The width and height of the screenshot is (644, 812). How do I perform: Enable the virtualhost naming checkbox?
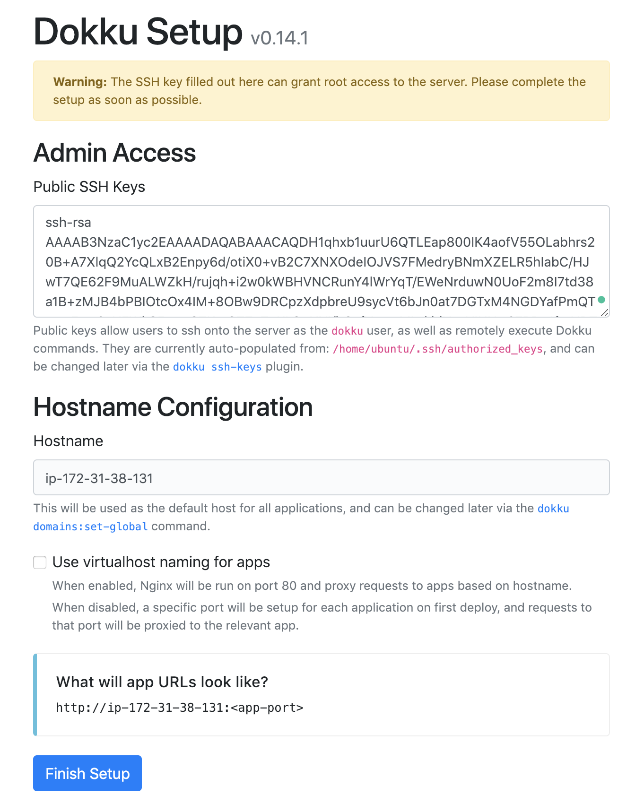point(40,562)
